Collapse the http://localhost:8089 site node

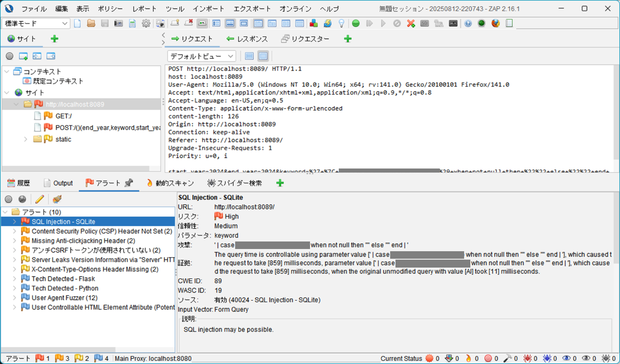coord(16,104)
